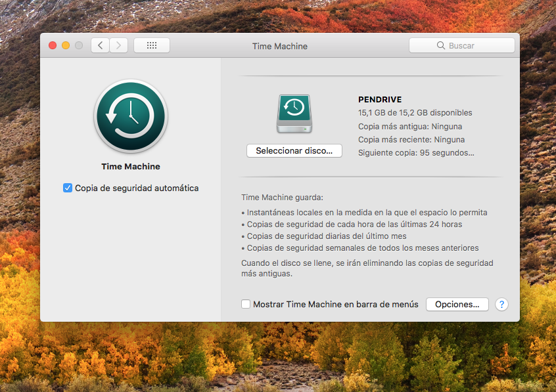Click the PENDRIVE backup disk icon
Screen dimensions: 556x392
[294, 114]
